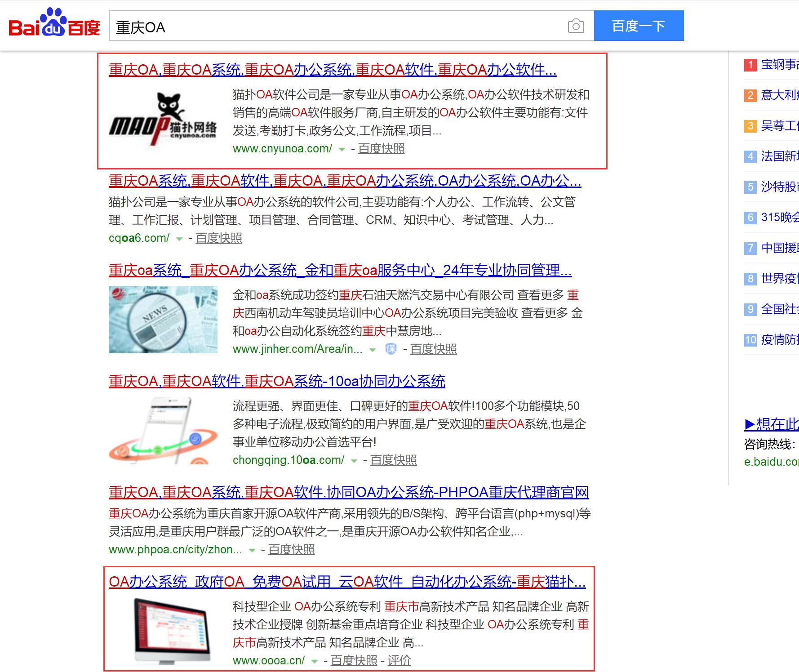Click the 百度一下 search button
Viewport: 799px width, 672px height.
click(639, 26)
